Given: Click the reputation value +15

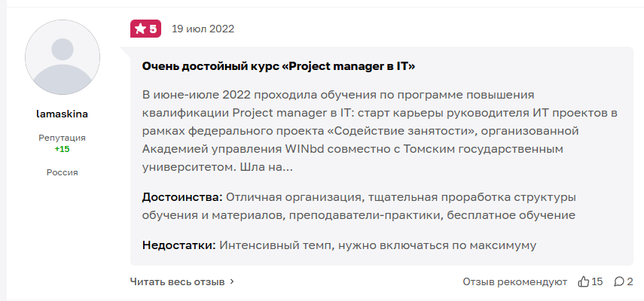Looking at the screenshot, I should (63, 149).
